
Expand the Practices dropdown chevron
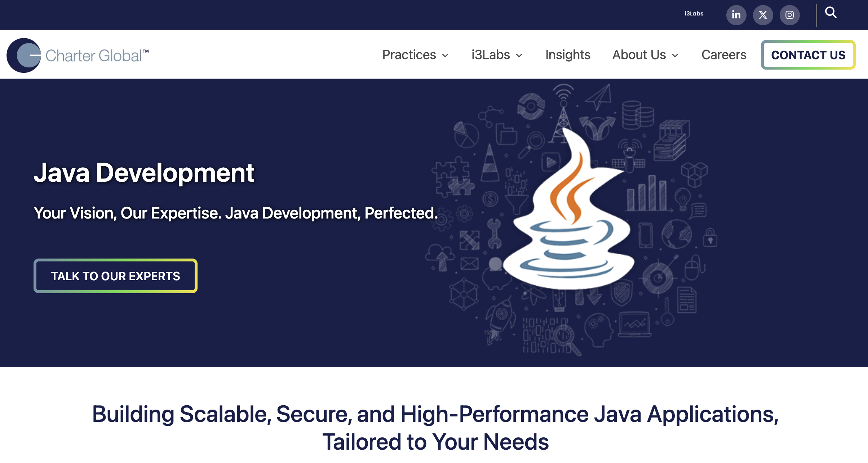[x=445, y=56]
